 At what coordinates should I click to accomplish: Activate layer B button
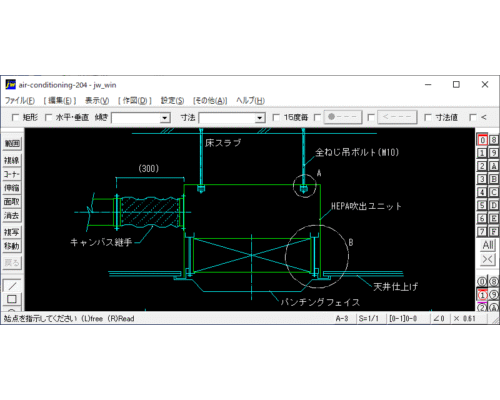coord(494,179)
